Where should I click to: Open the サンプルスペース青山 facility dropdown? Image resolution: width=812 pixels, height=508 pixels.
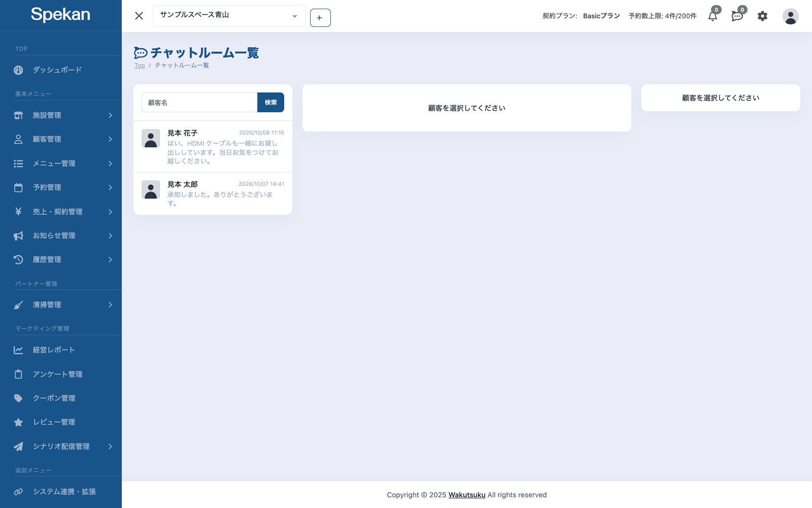click(229, 16)
